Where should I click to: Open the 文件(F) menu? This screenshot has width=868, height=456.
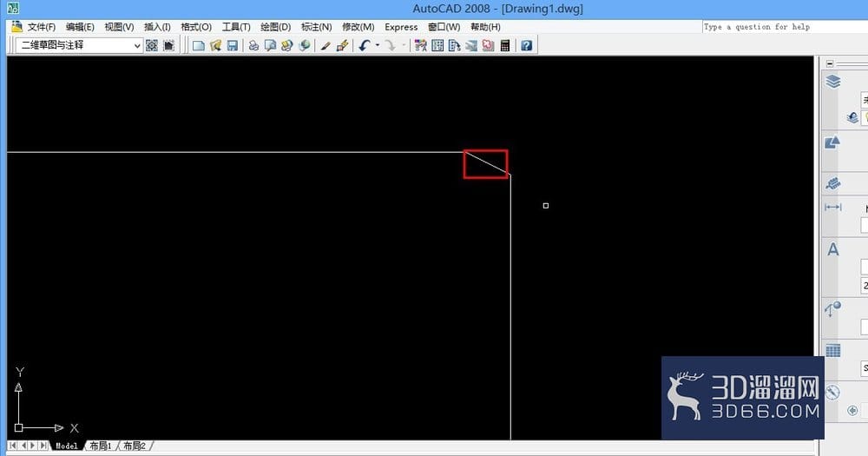coord(42,27)
